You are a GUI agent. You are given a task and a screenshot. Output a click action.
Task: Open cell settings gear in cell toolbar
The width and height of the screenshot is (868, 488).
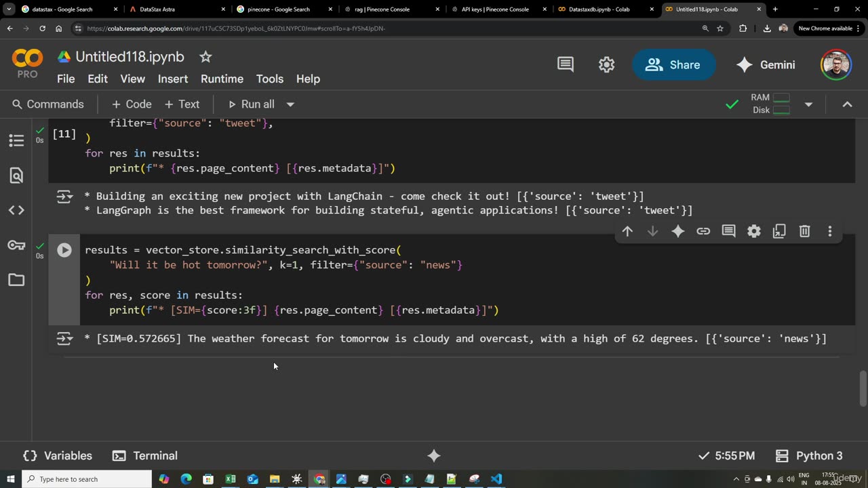753,231
